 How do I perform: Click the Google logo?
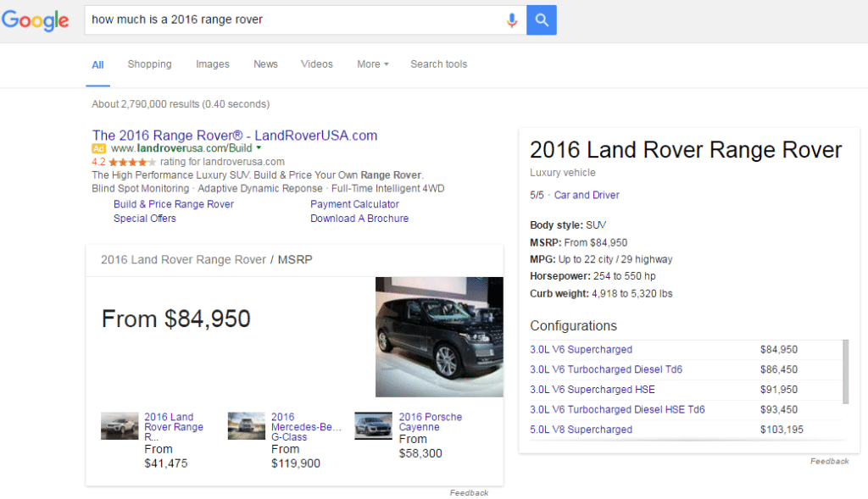point(36,20)
